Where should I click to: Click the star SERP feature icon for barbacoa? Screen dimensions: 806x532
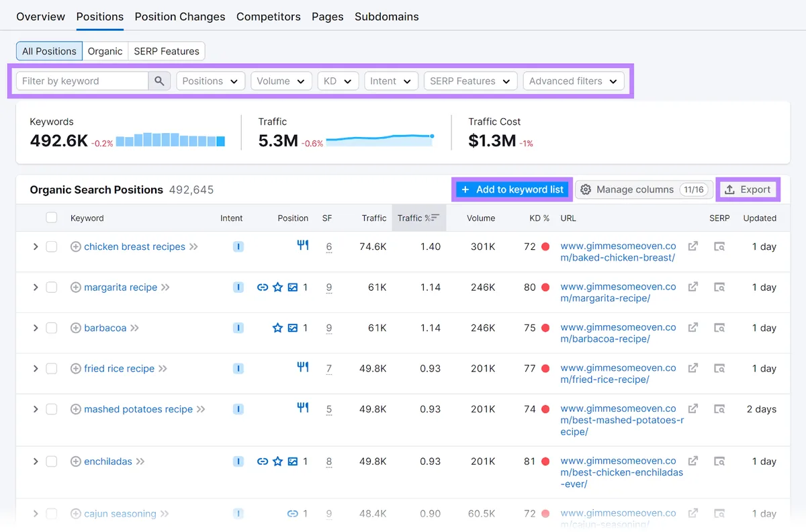(277, 328)
